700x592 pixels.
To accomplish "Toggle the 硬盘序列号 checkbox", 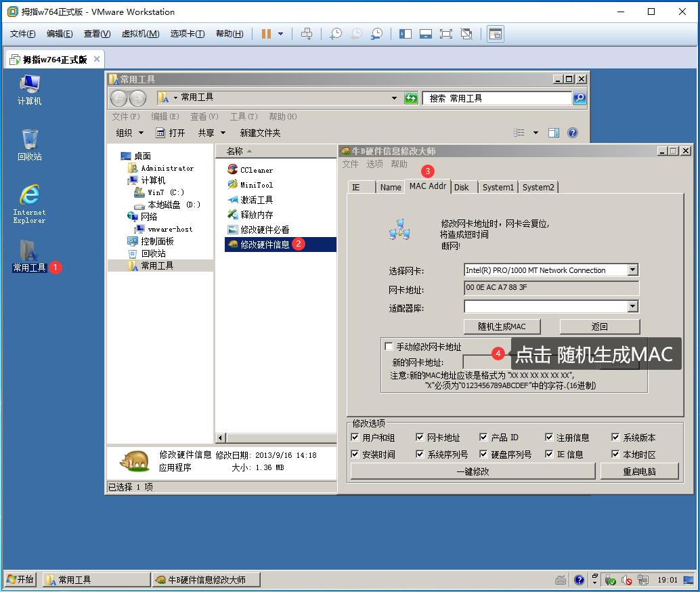I will point(483,454).
